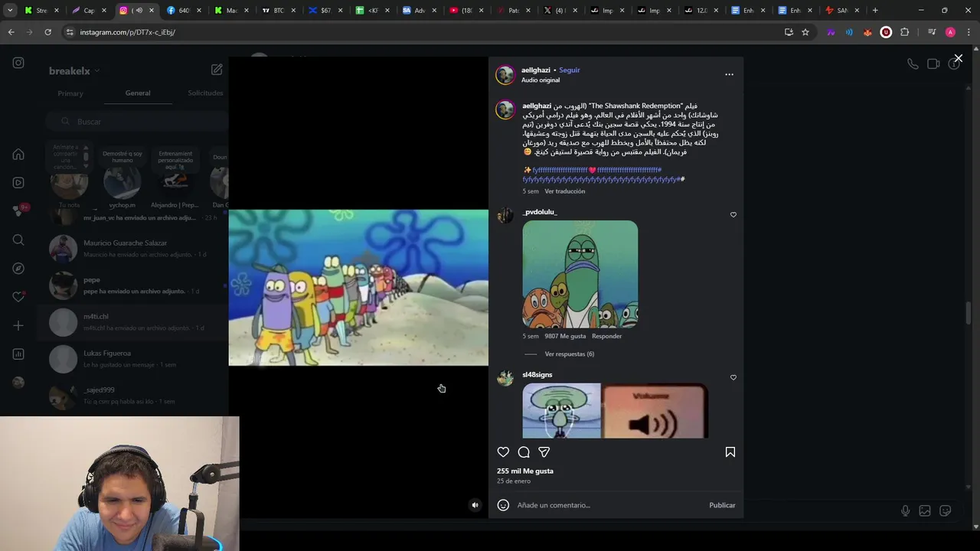Go back in browser history
980x551 pixels.
tap(11, 32)
